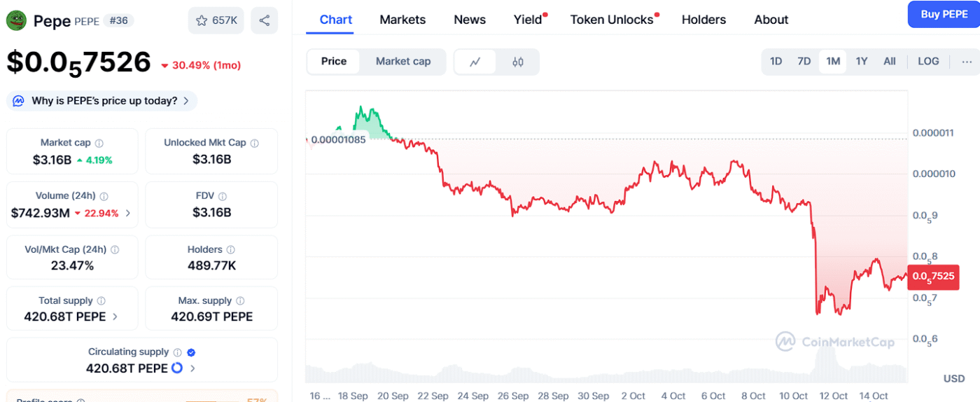This screenshot has height=402, width=980.
Task: Expand Circulating supply details chevron
Action: click(192, 368)
